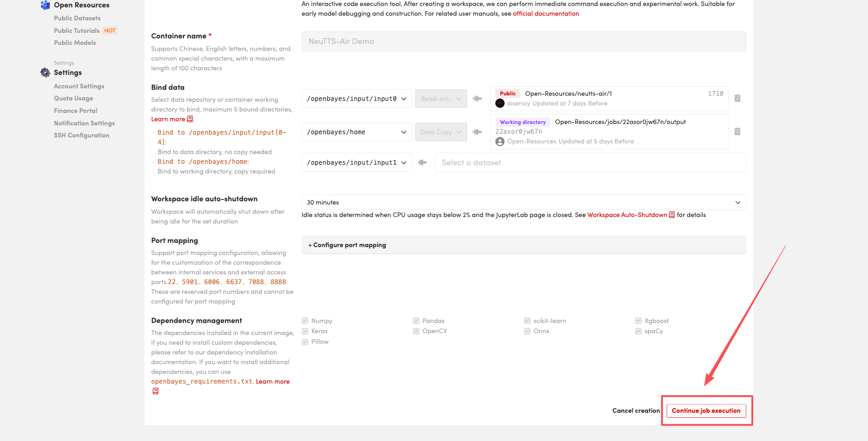Click the HOT badge beside Public Tutorials
The width and height of the screenshot is (868, 441).
[x=110, y=31]
